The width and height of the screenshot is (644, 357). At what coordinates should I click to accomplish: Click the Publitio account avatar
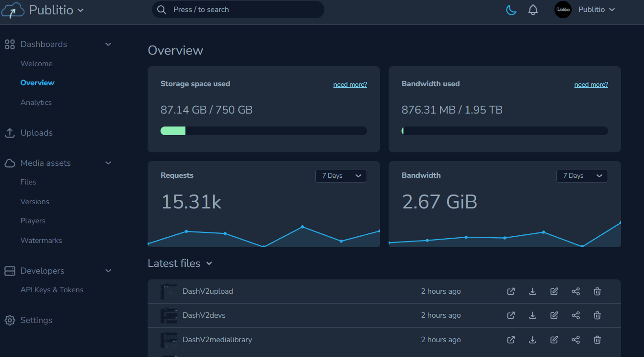[563, 10]
